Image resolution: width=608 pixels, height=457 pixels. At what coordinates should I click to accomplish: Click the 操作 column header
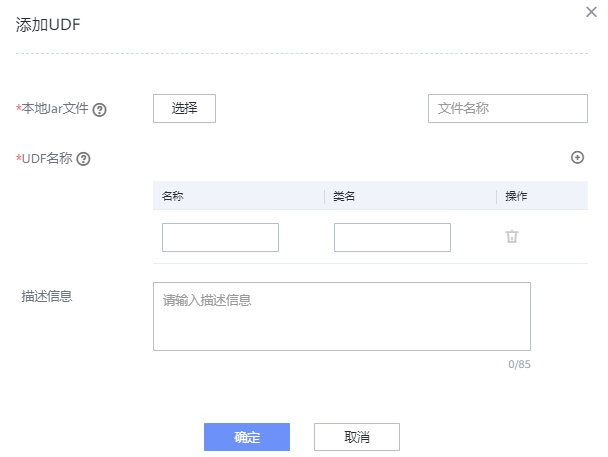click(516, 196)
